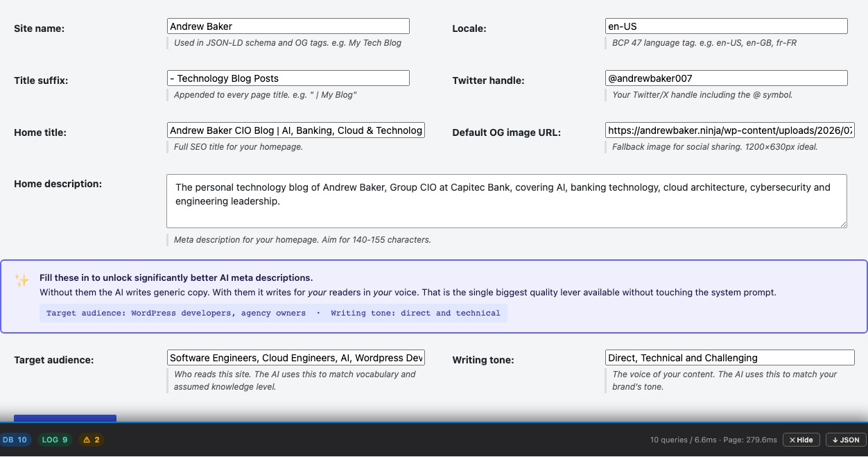Click the Home description resize handle
868x457 pixels.
click(843, 223)
